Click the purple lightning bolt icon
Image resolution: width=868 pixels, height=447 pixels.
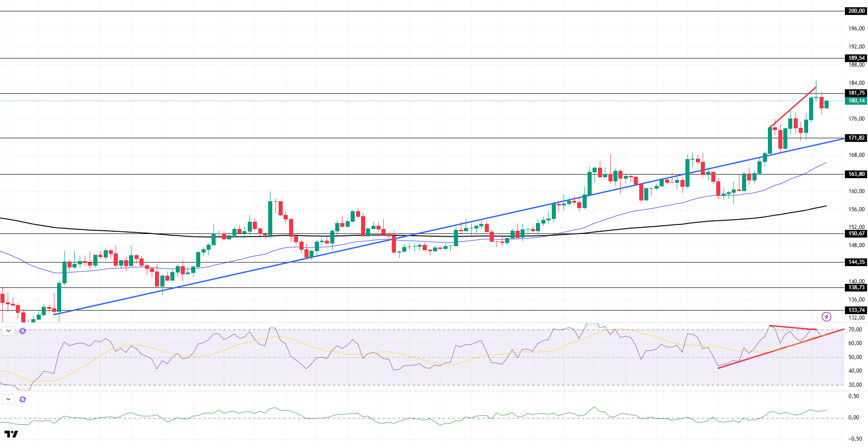tap(826, 316)
